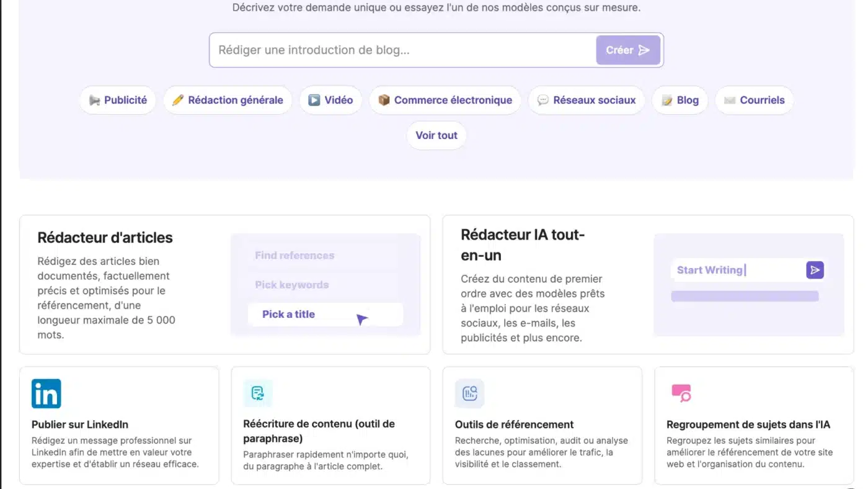Click the Voir tout button
The width and height of the screenshot is (868, 489).
[x=436, y=135]
